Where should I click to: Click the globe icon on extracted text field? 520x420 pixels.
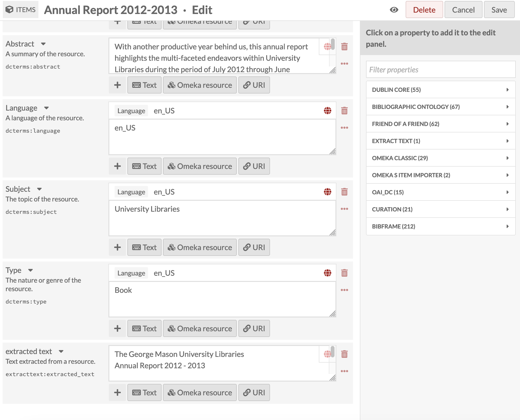[327, 354]
